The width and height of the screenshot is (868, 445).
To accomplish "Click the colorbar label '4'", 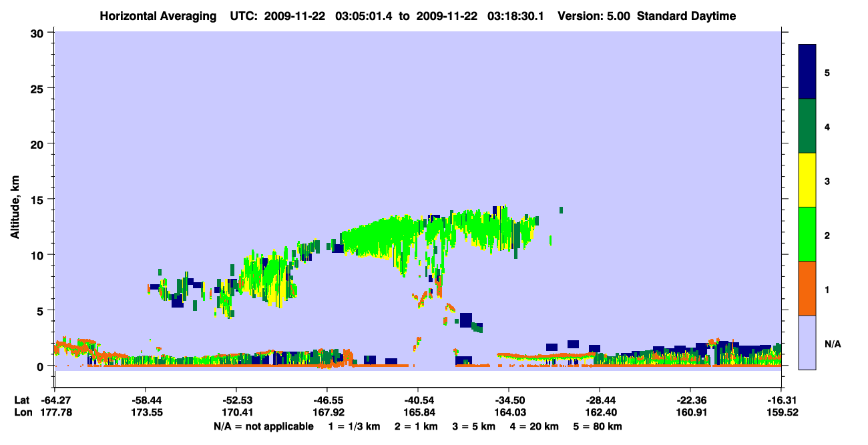I will point(827,127).
